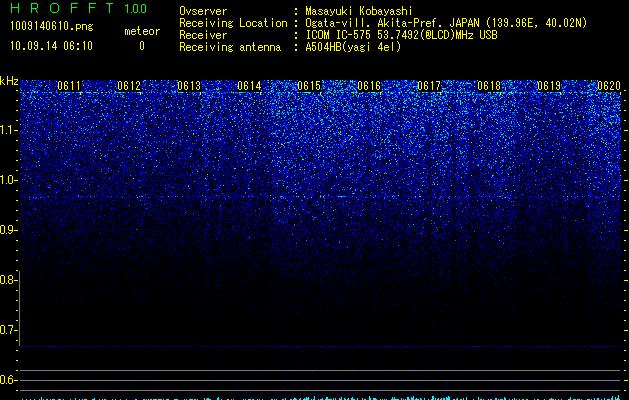This screenshot has width=629, height=400.
Task: Click the 0618 time marker
Action: click(x=489, y=86)
